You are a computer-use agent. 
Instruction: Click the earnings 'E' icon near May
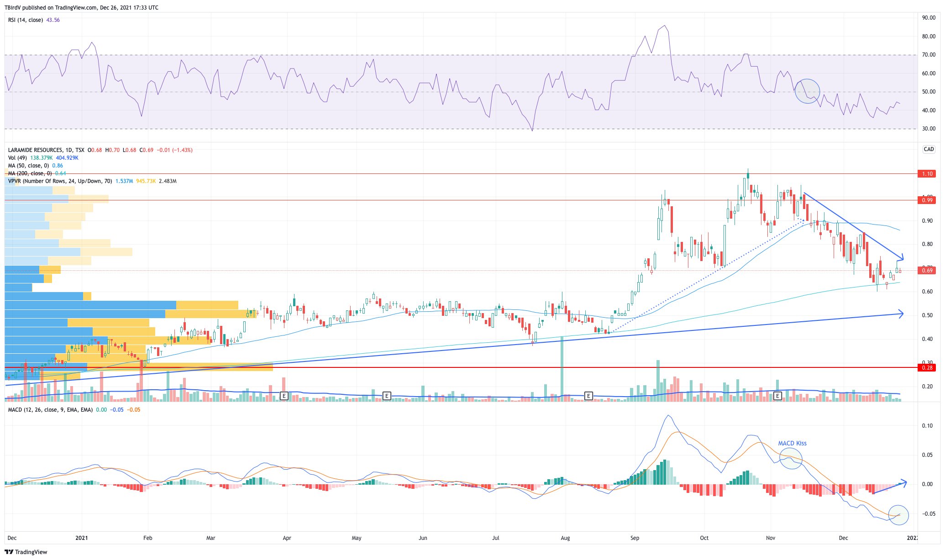coord(387,396)
